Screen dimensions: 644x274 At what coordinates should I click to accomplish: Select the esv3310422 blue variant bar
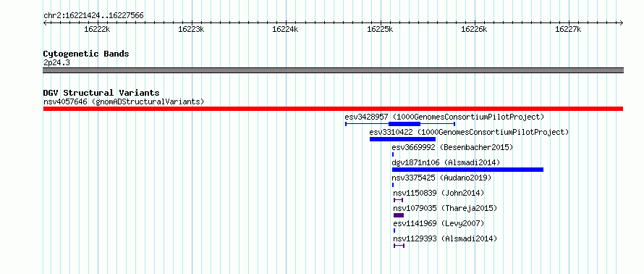pos(402,139)
